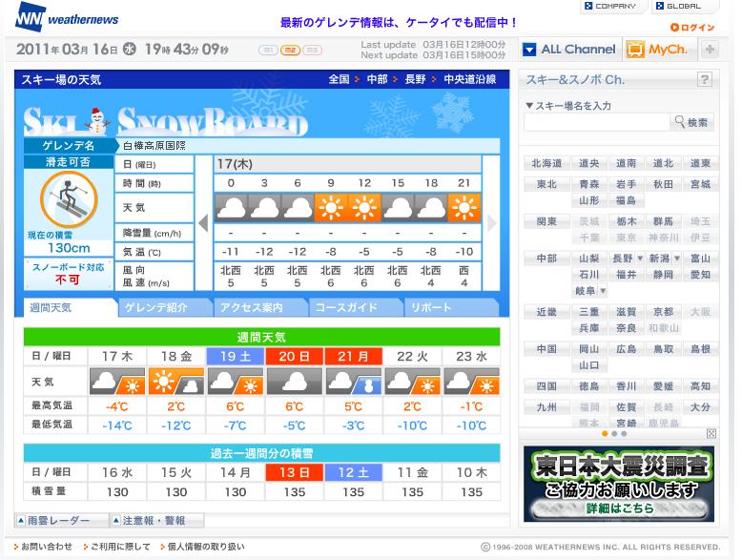This screenshot has width=742, height=560.
Task: Select the 鳥取 prefecture button
Action: pos(663,349)
